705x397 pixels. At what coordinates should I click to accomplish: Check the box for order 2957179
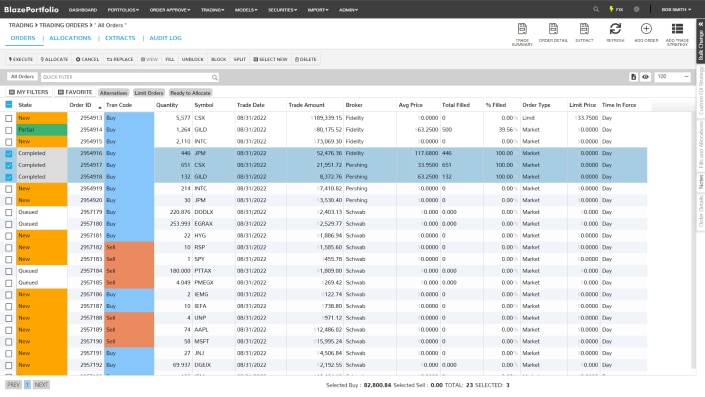coord(9,212)
